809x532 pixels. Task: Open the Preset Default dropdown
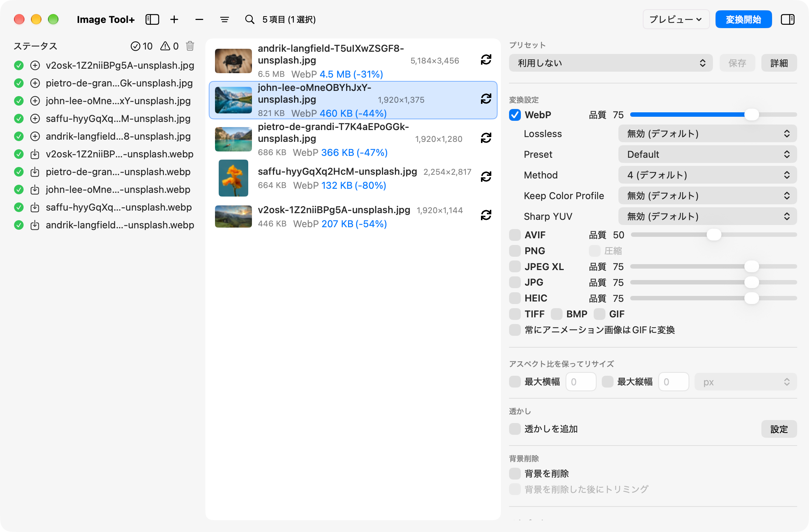click(707, 154)
